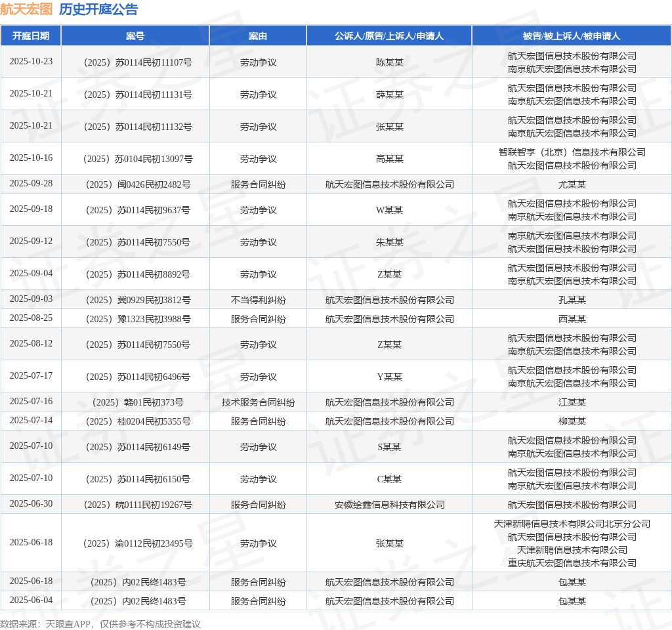Image resolution: width=672 pixels, height=630 pixels.
Task: Click plaintiff name 陈某某
Action: point(390,62)
